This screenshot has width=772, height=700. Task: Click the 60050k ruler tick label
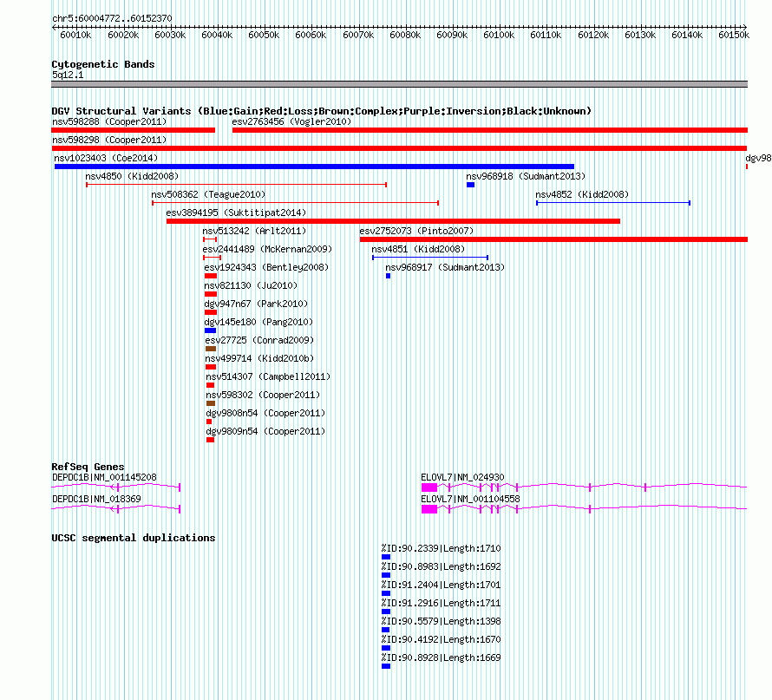[264, 35]
